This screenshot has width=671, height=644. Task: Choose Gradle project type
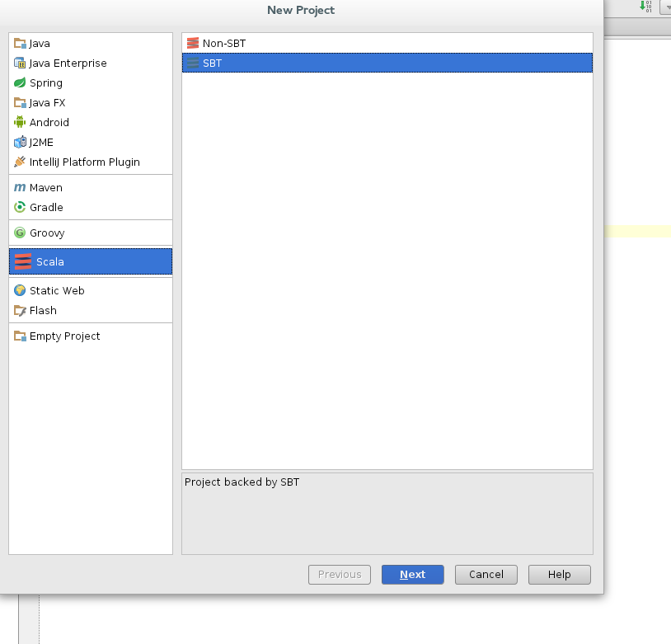tap(47, 207)
